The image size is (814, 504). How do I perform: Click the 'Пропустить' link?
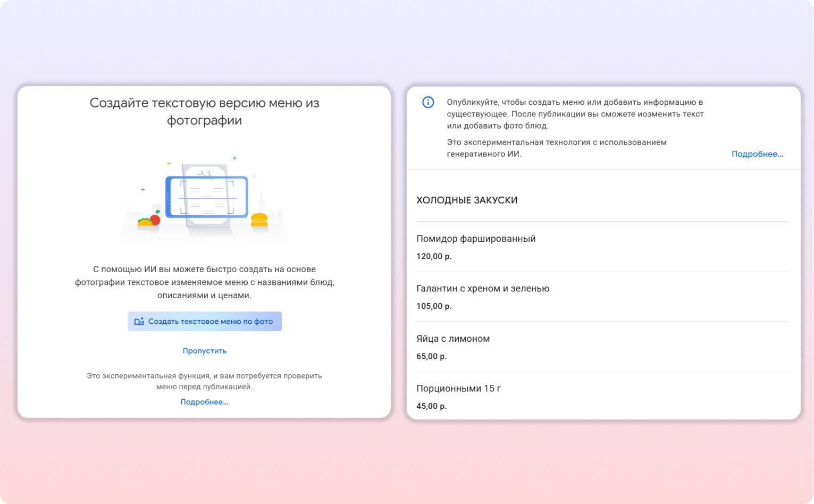pos(205,351)
